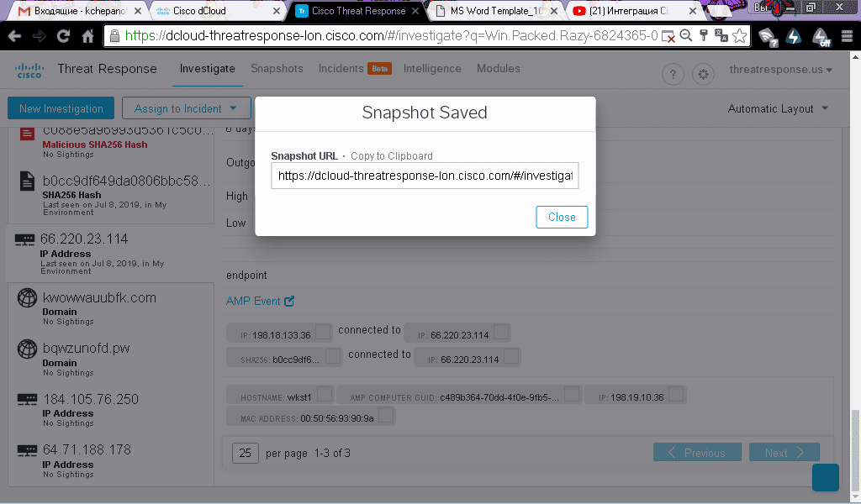Close the Snapshot Saved dialog
Image resolution: width=861 pixels, height=504 pixels.
[562, 218]
